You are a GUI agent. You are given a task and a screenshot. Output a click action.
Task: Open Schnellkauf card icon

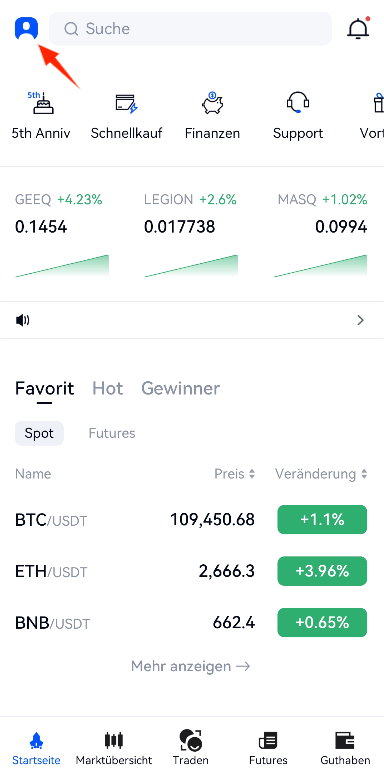pyautogui.click(x=127, y=104)
